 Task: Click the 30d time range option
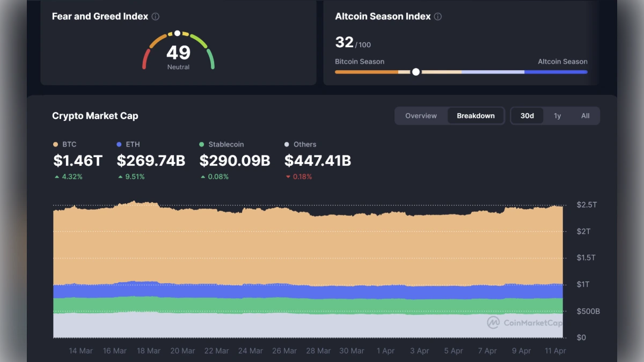(527, 115)
